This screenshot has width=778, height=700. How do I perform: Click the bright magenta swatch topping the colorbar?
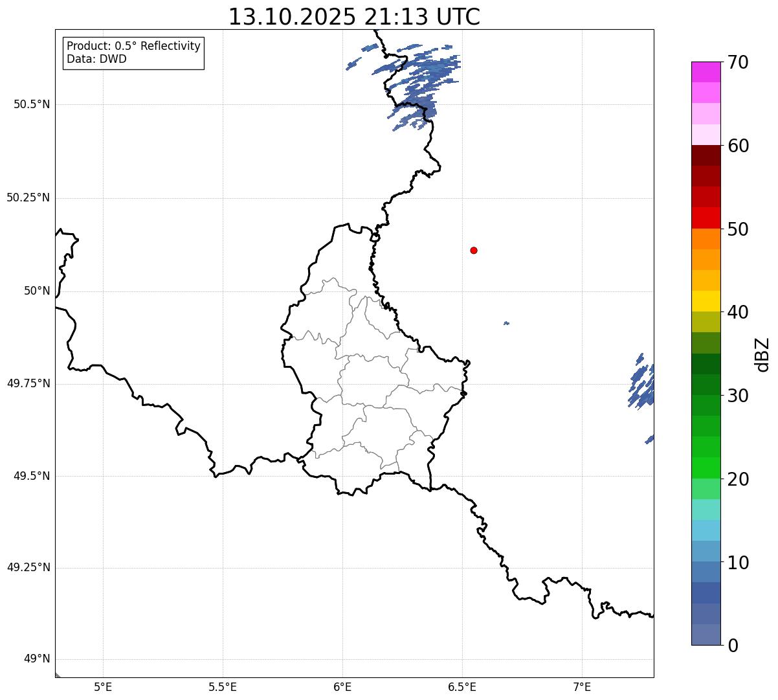706,72
